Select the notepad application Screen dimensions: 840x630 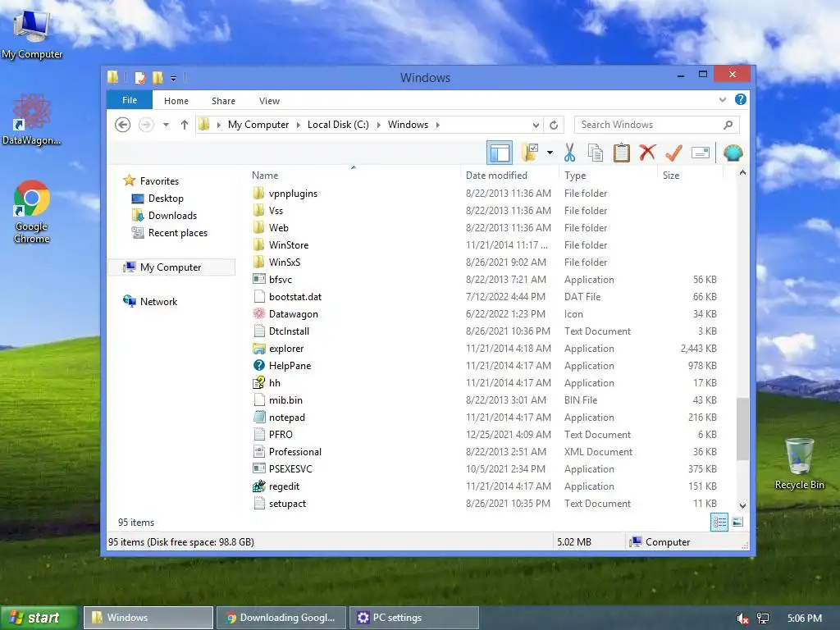click(286, 418)
